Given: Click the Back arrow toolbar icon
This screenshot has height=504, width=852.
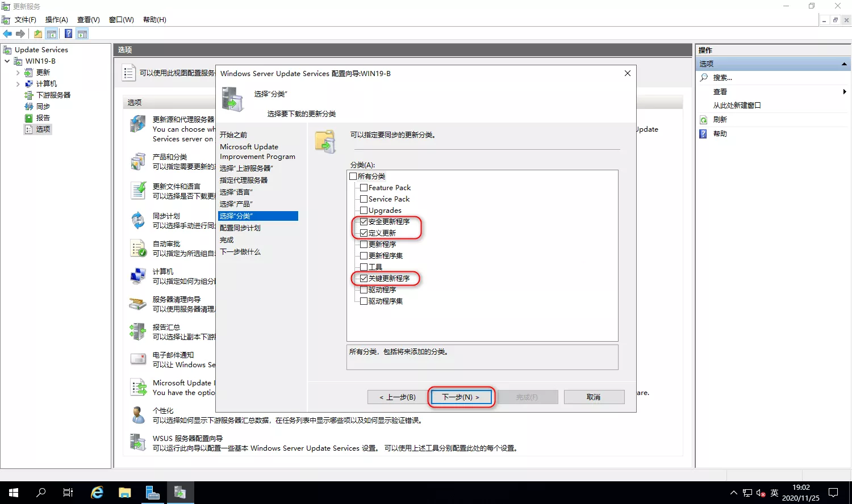Looking at the screenshot, I should click(7, 34).
